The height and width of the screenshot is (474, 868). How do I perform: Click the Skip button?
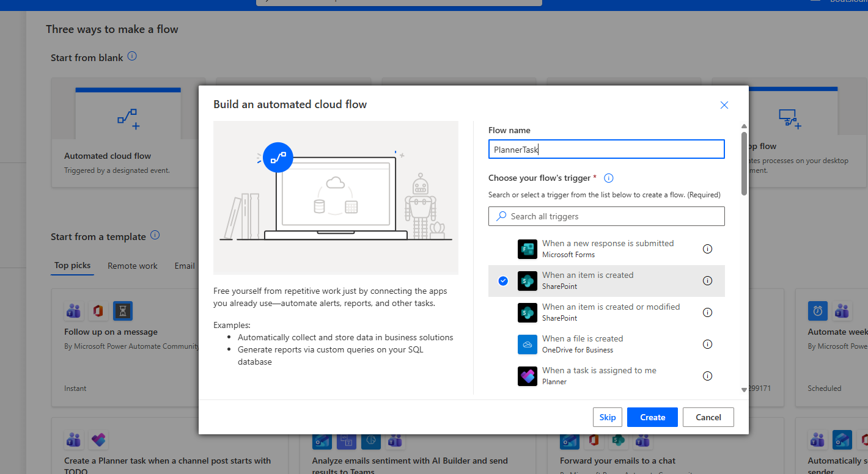coord(607,417)
